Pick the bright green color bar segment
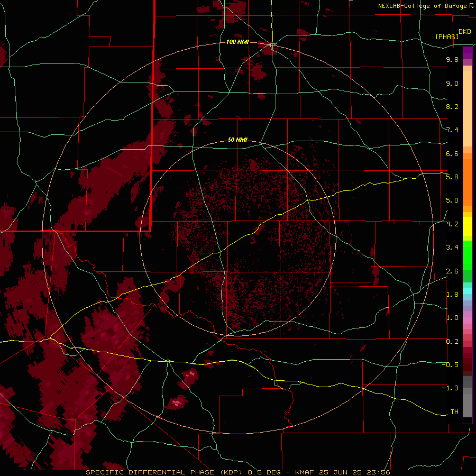This screenshot has width=476, height=476. pyautogui.click(x=467, y=255)
